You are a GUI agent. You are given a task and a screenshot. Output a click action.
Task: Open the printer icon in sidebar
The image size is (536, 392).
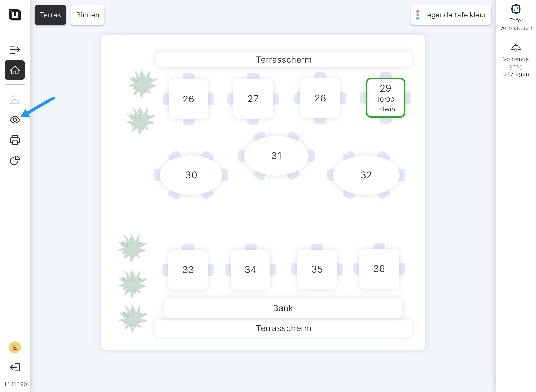(15, 140)
